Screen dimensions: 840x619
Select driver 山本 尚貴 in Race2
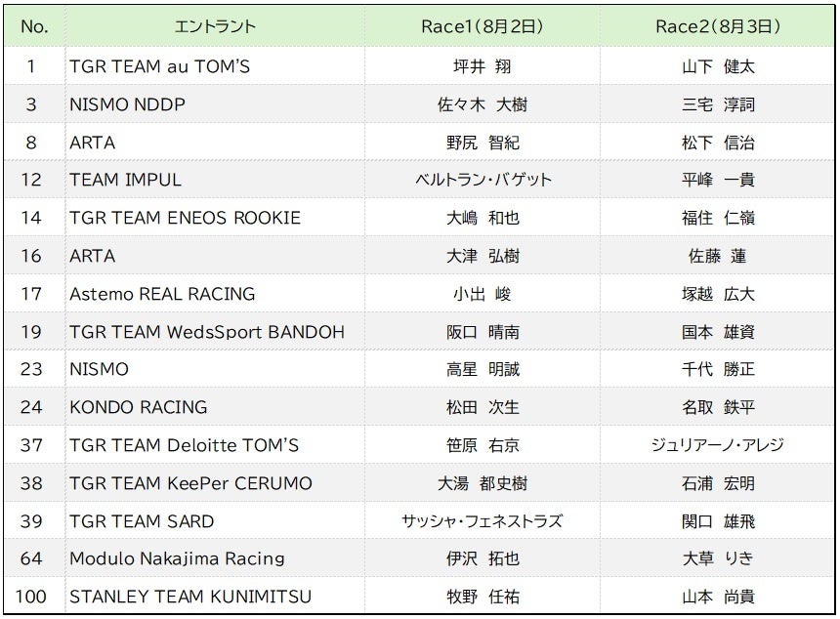(718, 597)
